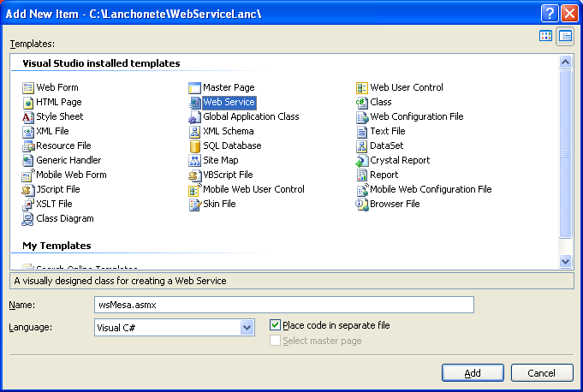Select the JScript File icon
Screen dimensions: 583x392
coord(28,190)
